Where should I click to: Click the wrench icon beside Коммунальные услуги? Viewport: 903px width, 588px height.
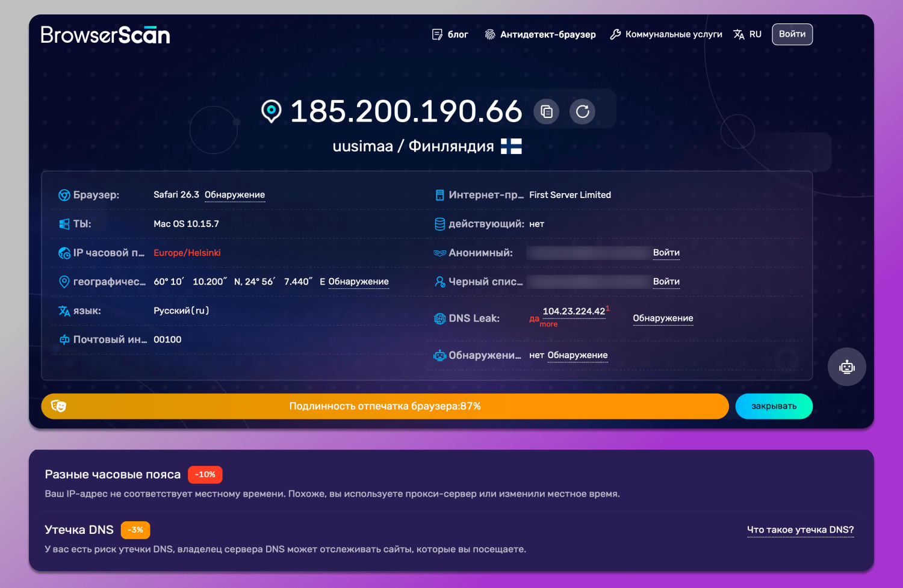(x=615, y=34)
